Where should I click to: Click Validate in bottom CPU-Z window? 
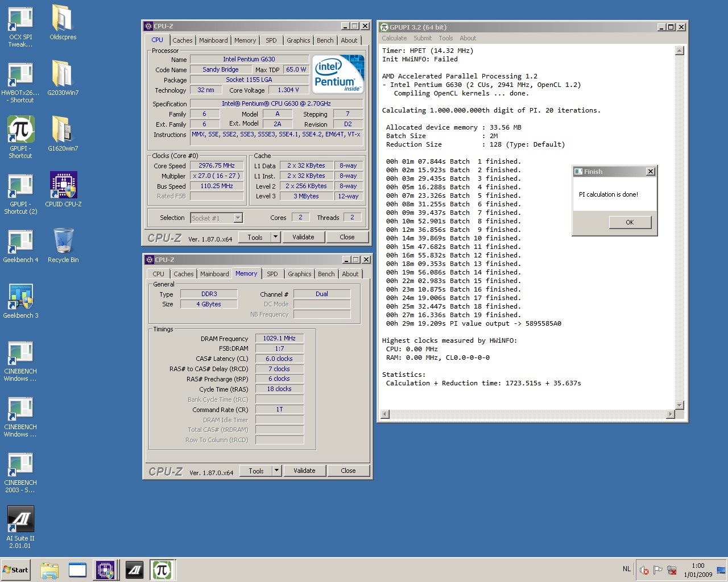coord(304,471)
